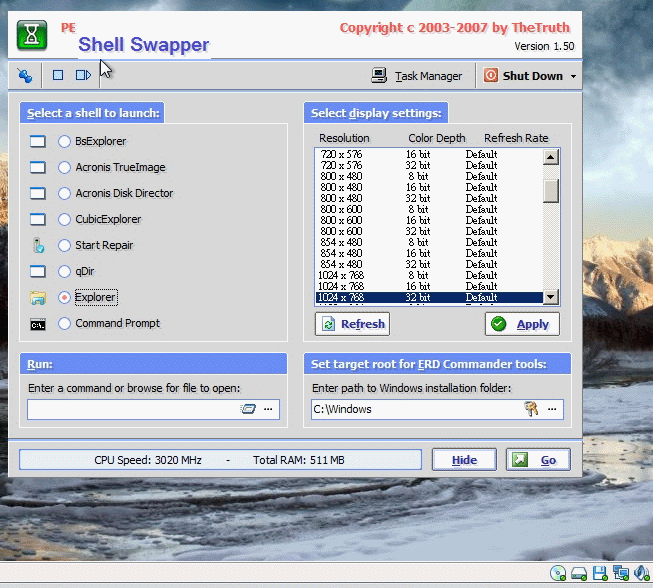The image size is (653, 588).
Task: Select the 854 x 480 8 bit row
Action: (429, 242)
